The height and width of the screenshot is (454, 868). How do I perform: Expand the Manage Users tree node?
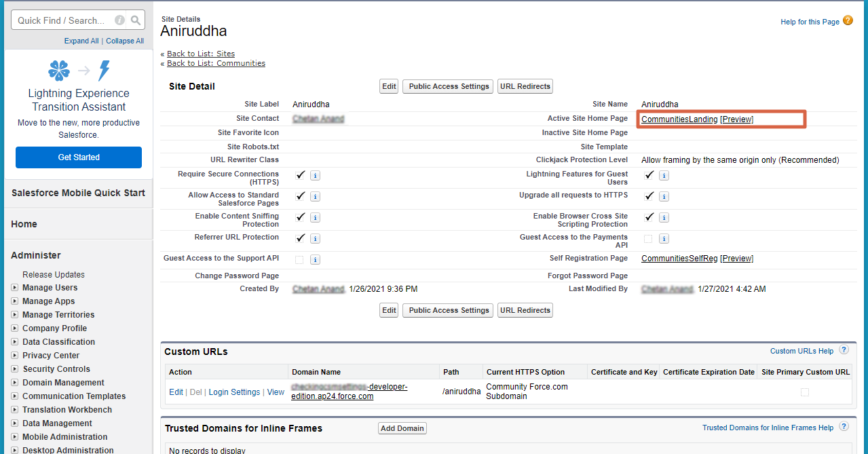click(x=15, y=288)
